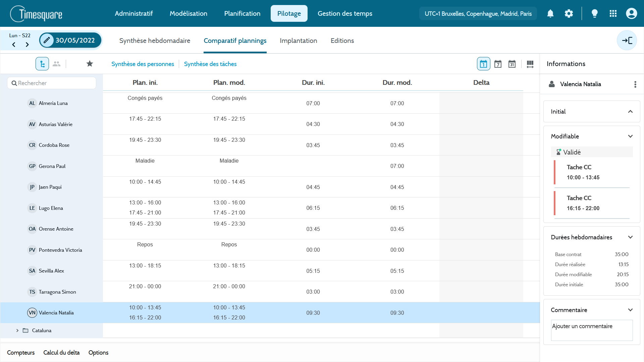The image size is (644, 362).
Task: Switch to Implantation tab
Action: (299, 41)
